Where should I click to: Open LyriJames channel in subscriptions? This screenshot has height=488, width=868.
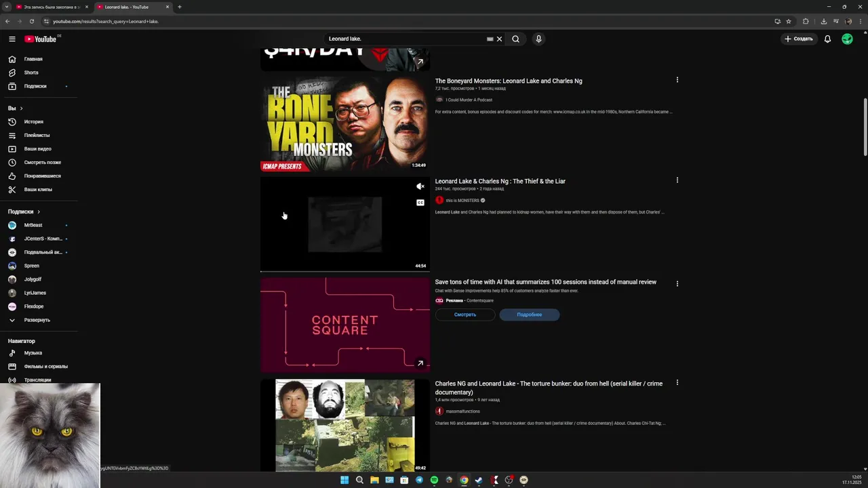35,293
